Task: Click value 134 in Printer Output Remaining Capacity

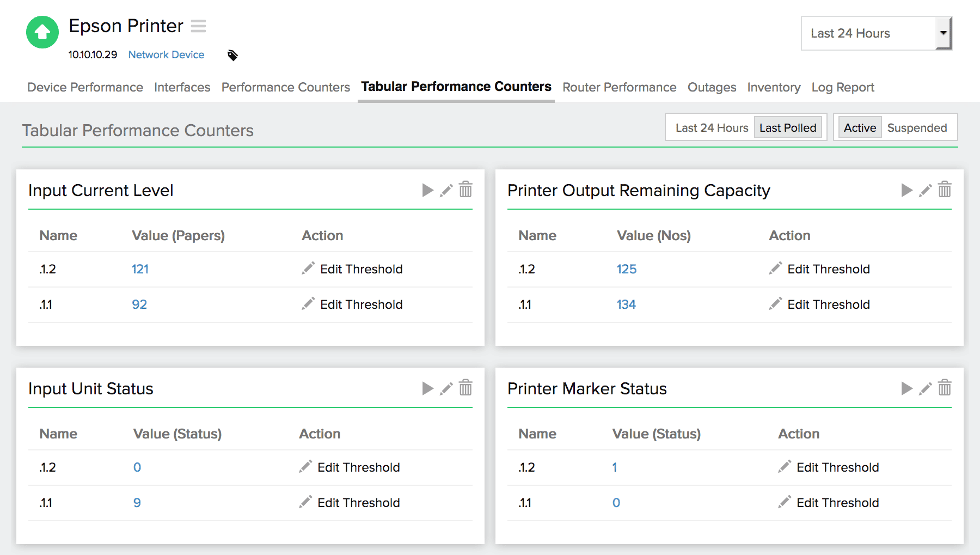Action: click(x=627, y=304)
